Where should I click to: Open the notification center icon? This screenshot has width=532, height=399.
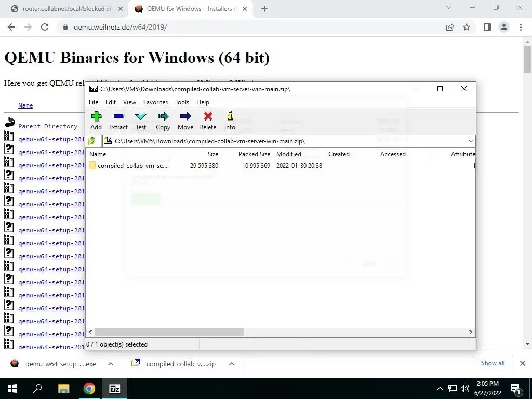click(515, 389)
